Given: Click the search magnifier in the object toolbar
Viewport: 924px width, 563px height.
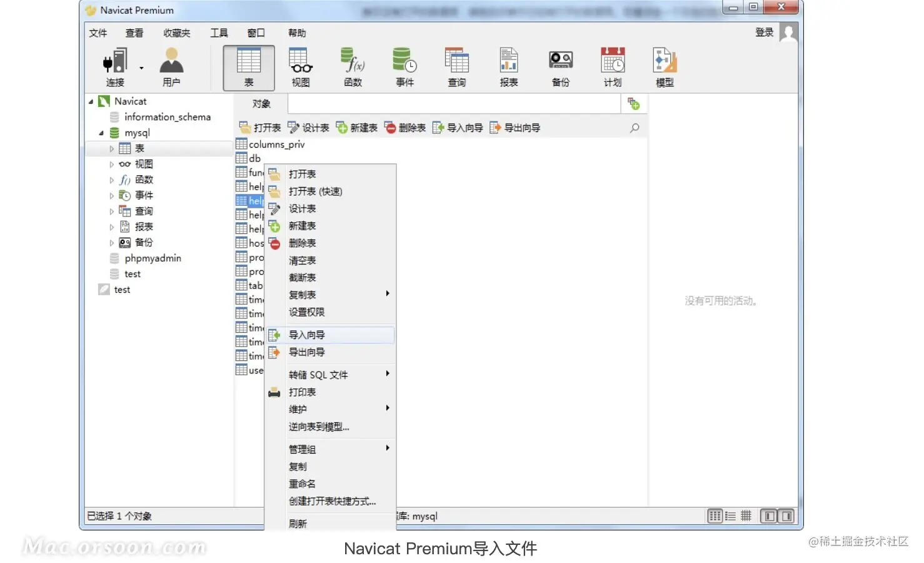Looking at the screenshot, I should coord(635,128).
